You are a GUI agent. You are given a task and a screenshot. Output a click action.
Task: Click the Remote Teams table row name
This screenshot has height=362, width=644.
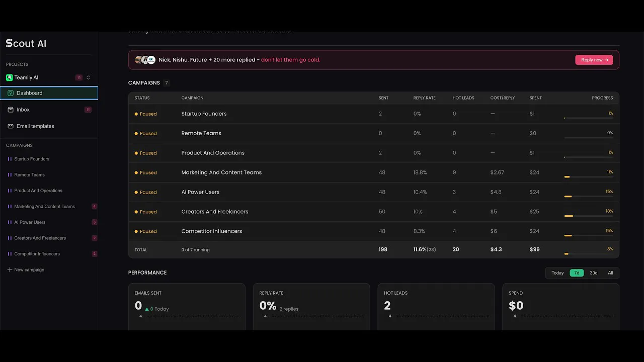(x=201, y=133)
